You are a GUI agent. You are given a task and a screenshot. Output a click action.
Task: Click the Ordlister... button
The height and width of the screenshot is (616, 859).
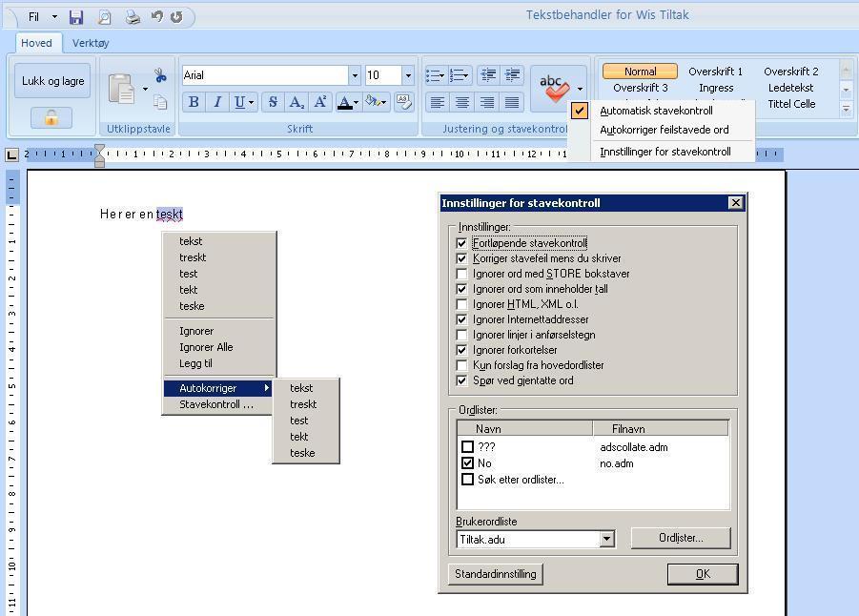681,538
